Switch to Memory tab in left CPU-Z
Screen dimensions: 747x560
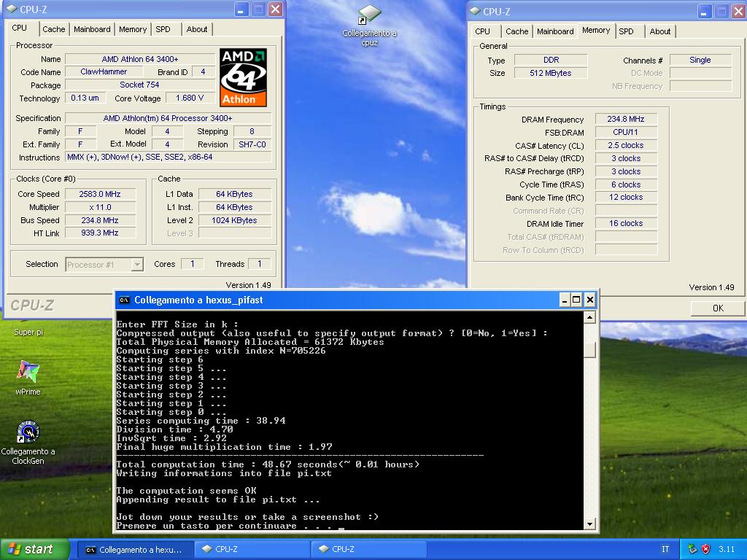[133, 29]
